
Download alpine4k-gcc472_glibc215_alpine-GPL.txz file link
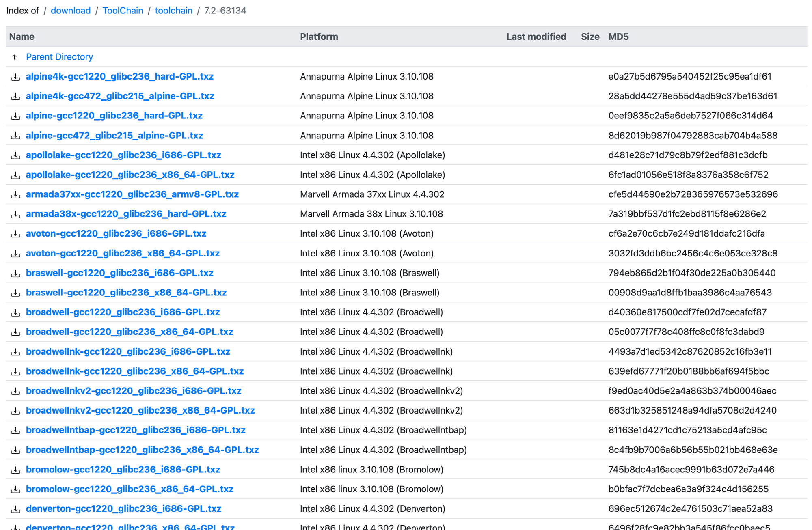(x=120, y=96)
